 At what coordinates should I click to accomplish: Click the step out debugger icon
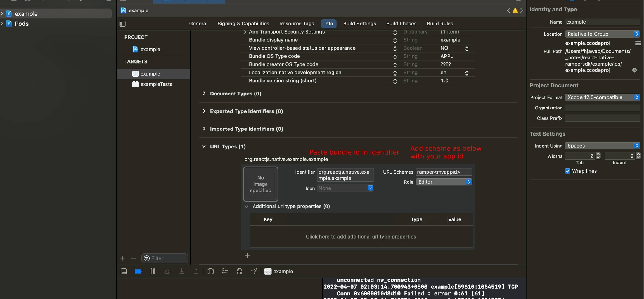point(196,271)
